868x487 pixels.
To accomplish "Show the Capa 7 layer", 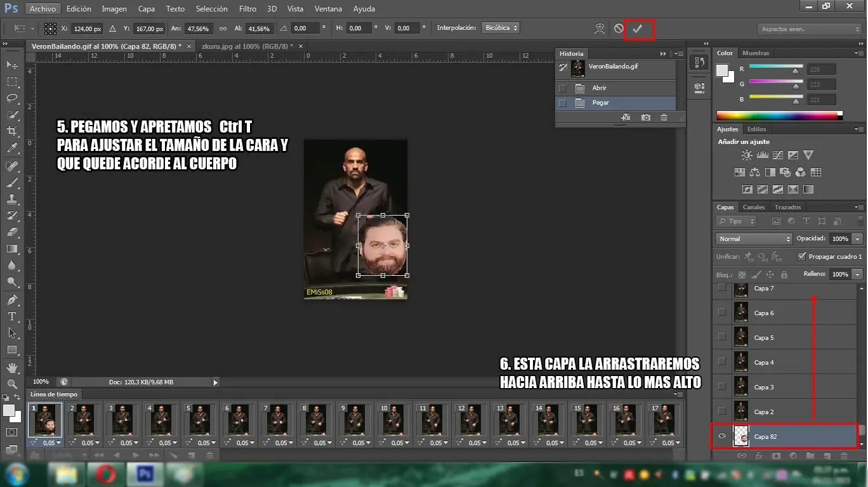I will point(721,288).
